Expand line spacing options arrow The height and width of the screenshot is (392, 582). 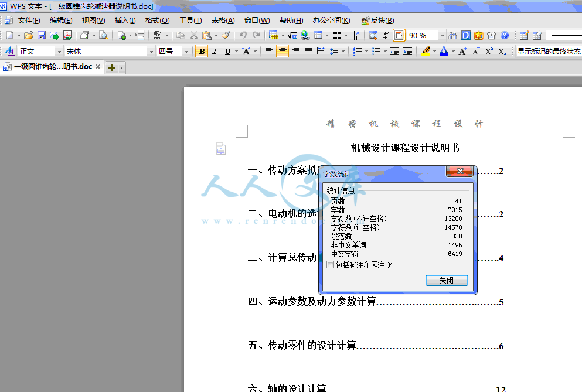coord(343,51)
